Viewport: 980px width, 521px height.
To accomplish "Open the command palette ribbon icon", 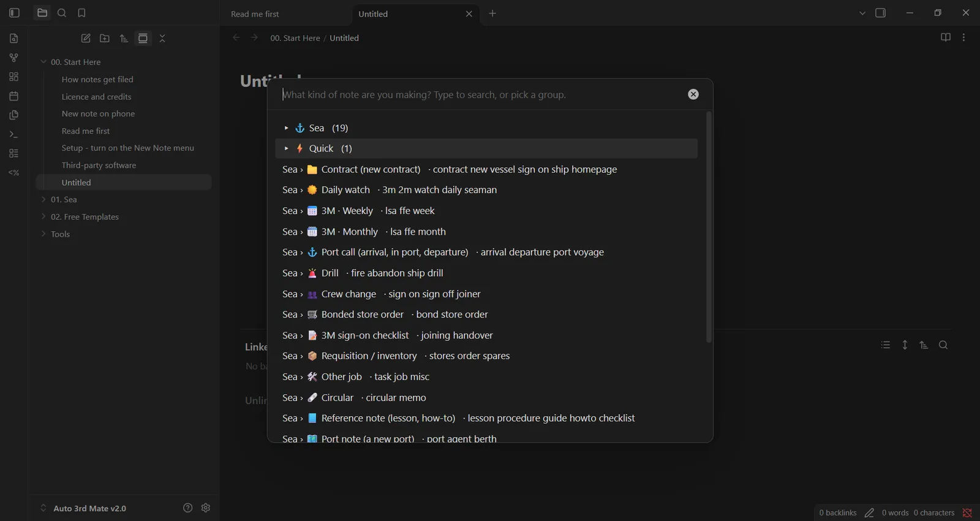I will tap(14, 134).
